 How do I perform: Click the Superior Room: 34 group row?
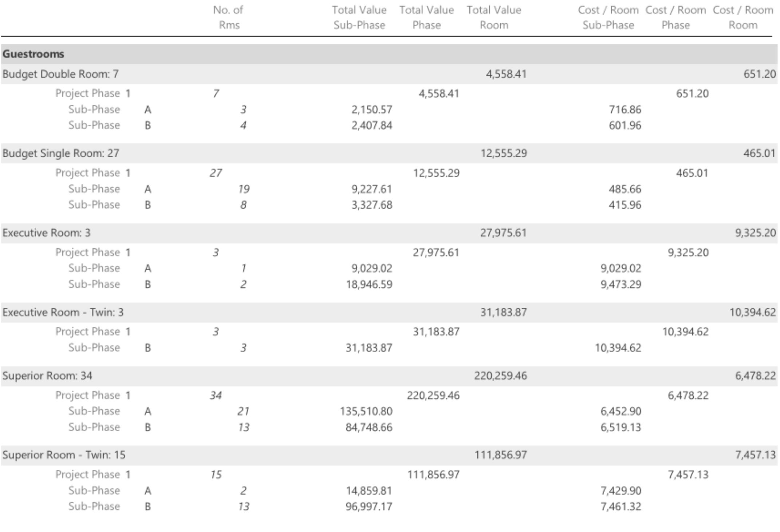tap(47, 375)
